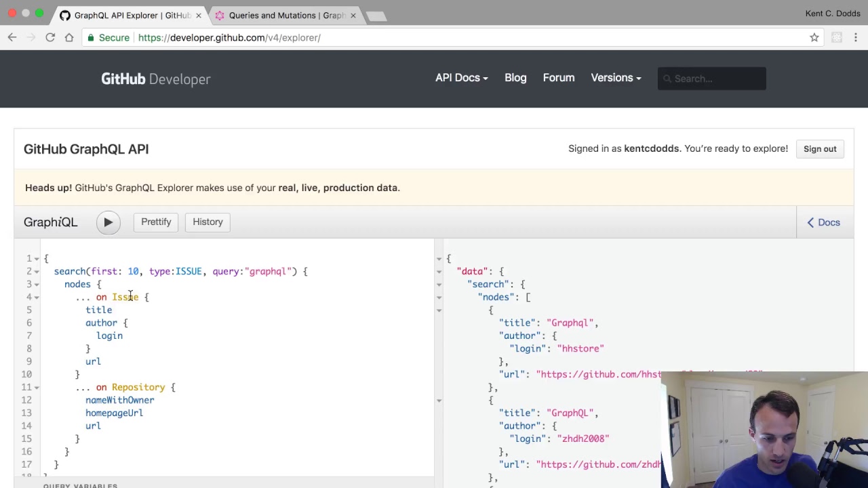Click the kentcdodds username text

tap(651, 148)
